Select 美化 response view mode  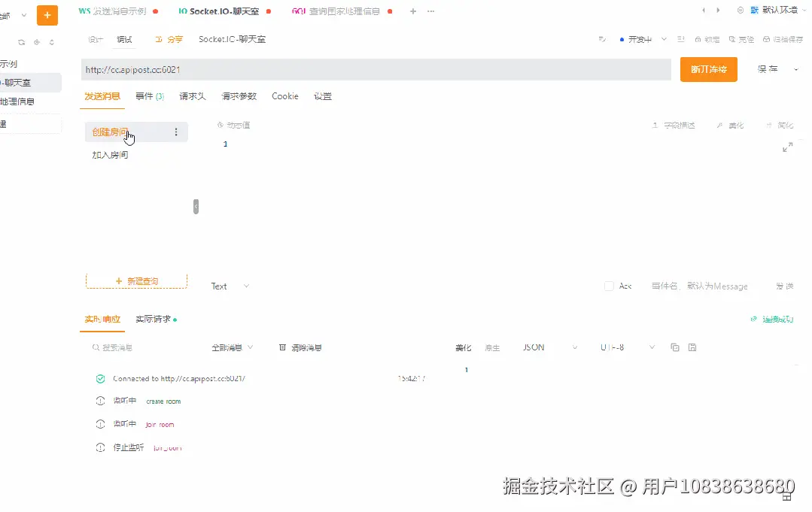[x=463, y=347]
